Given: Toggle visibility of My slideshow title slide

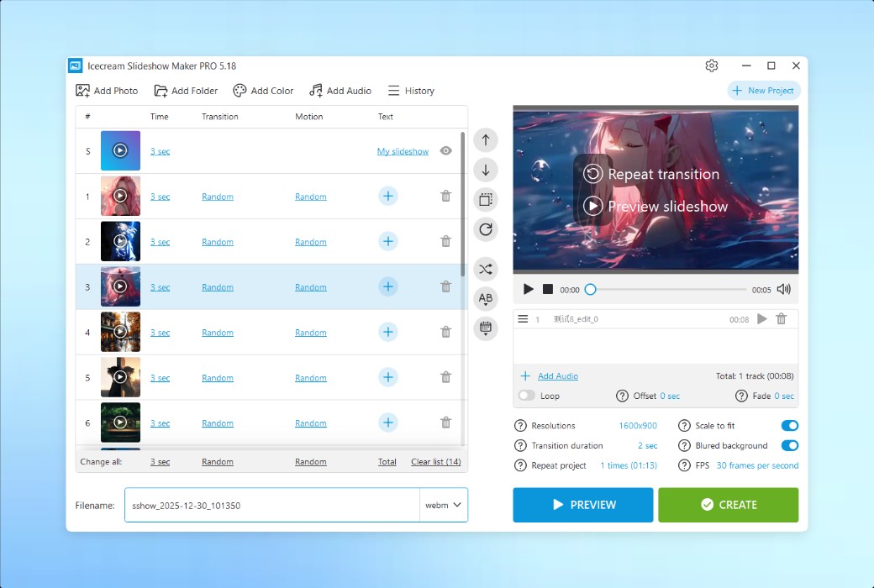Looking at the screenshot, I should (x=445, y=150).
